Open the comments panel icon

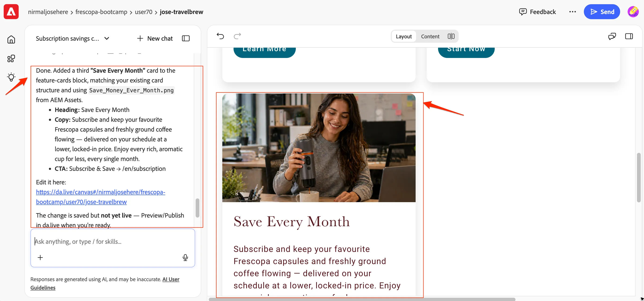click(612, 36)
